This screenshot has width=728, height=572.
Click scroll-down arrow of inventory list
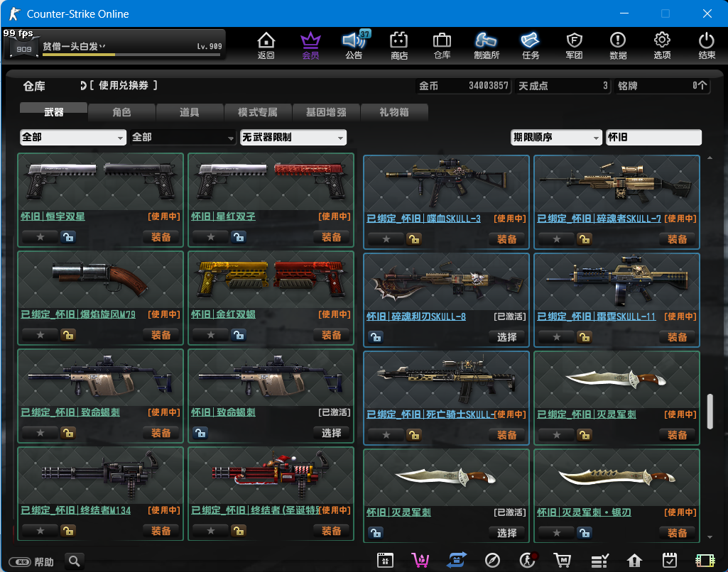[710, 537]
